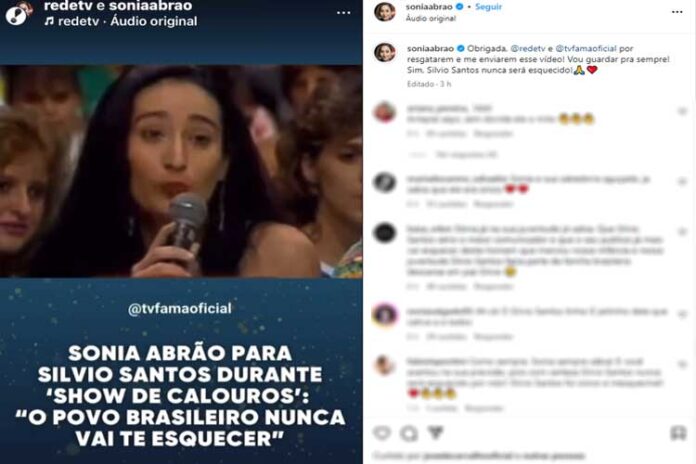
Task: Open the @tvfamaoficial mention in caption
Action: [x=586, y=48]
